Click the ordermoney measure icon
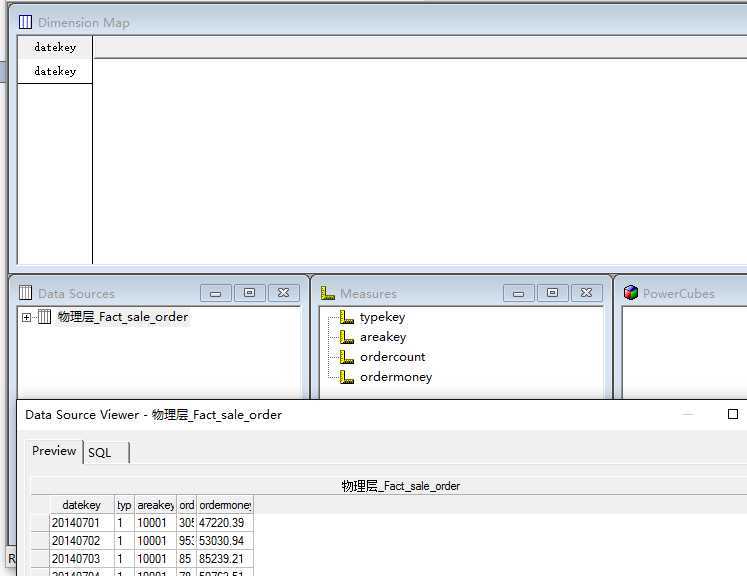This screenshot has height=576, width=747. (x=346, y=377)
